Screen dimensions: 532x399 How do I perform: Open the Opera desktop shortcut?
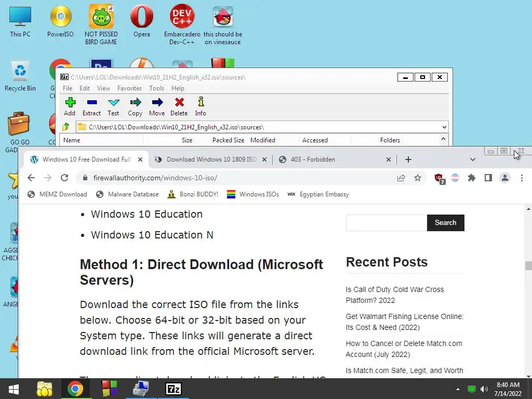click(141, 21)
